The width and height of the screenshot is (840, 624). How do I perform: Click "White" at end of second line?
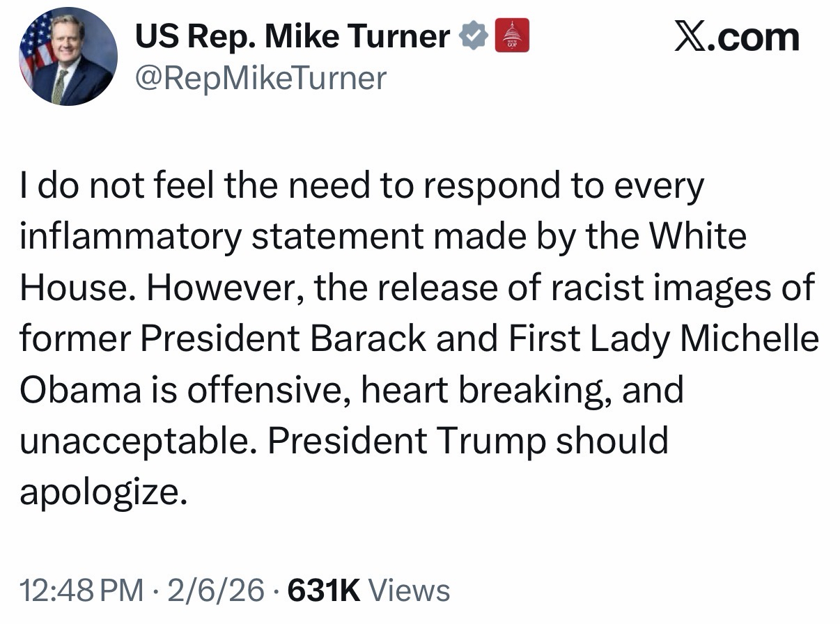tap(698, 236)
